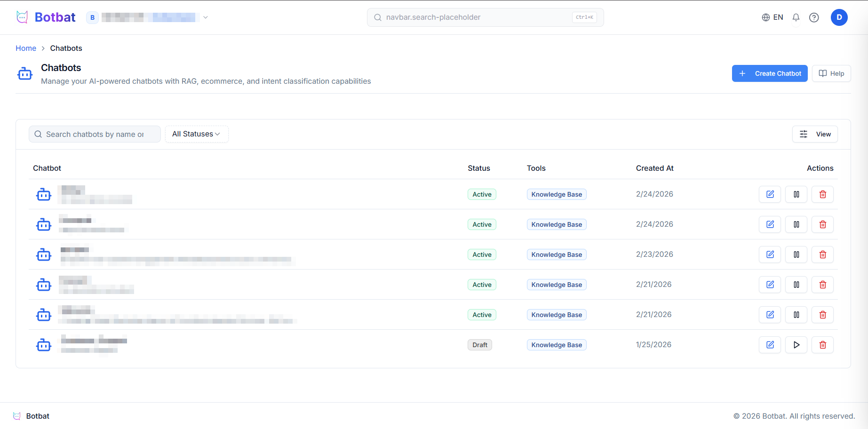Click the Help button near Create Chatbot

pyautogui.click(x=831, y=73)
